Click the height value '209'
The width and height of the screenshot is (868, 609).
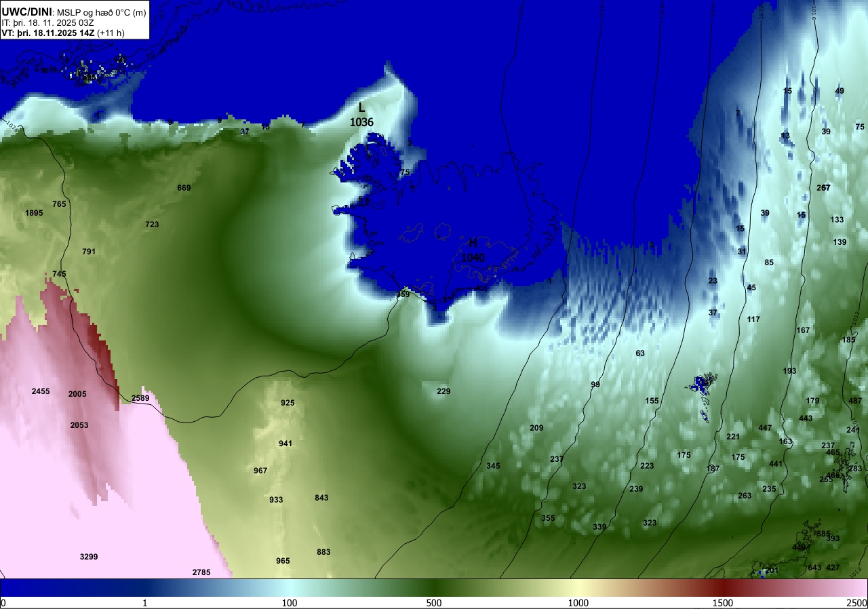coord(536,428)
